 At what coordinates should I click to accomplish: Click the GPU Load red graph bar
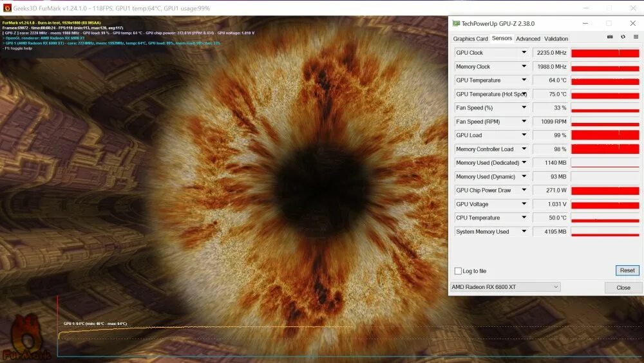[x=605, y=135]
